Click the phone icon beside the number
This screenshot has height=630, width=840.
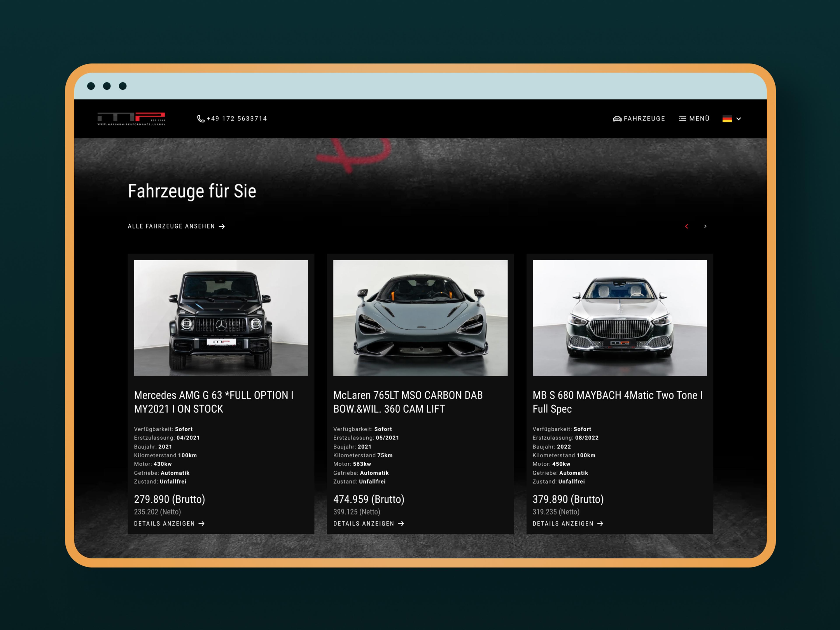tap(201, 119)
